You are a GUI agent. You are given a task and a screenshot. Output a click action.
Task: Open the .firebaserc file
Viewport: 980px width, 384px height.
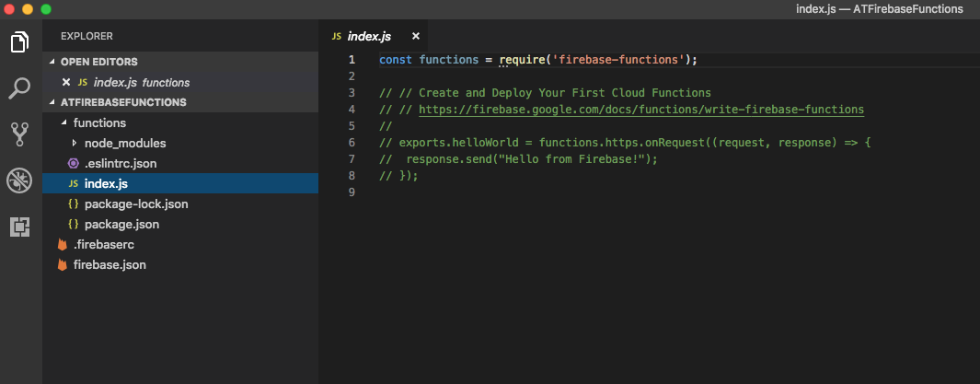pyautogui.click(x=103, y=244)
